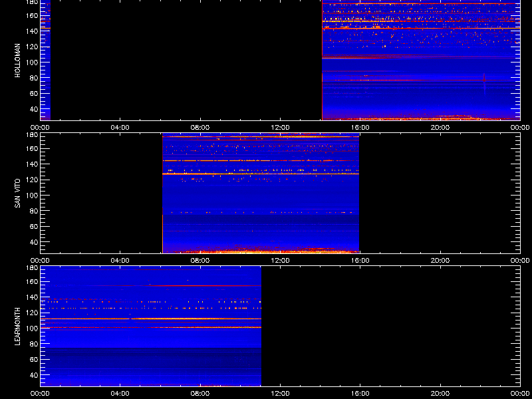
Task: Click the 40 frequency tick on San Vito axis
Action: click(35, 242)
